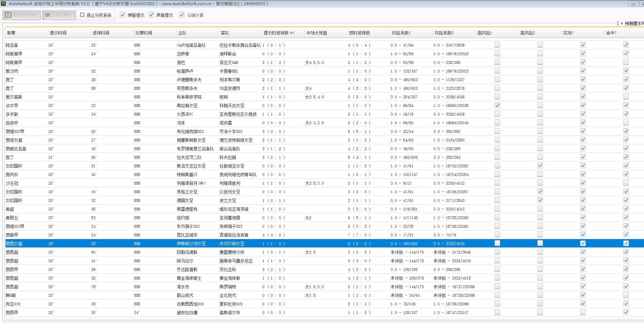
Task: Minimize the Autobetsoft window
Action: pos(633,4)
